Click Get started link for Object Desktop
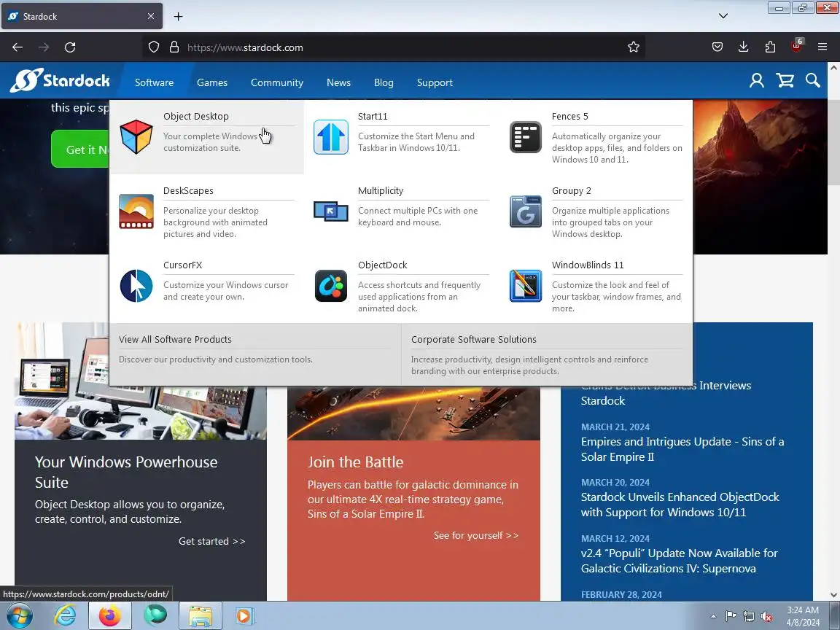Screen dimensions: 840x630 tap(211, 542)
